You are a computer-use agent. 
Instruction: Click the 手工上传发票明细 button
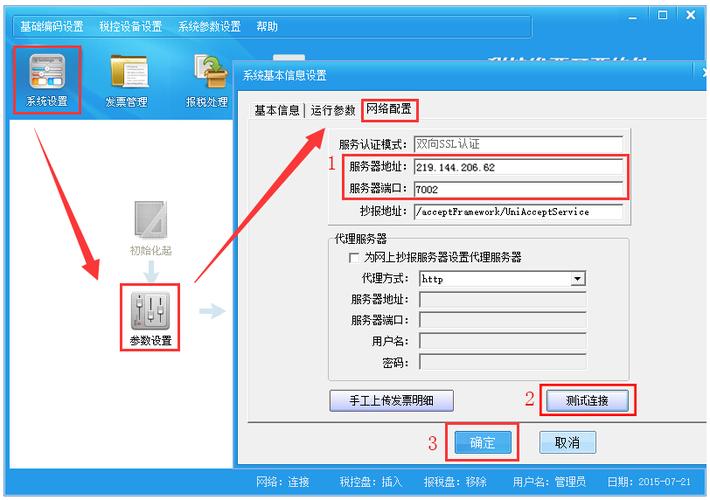[x=392, y=400]
